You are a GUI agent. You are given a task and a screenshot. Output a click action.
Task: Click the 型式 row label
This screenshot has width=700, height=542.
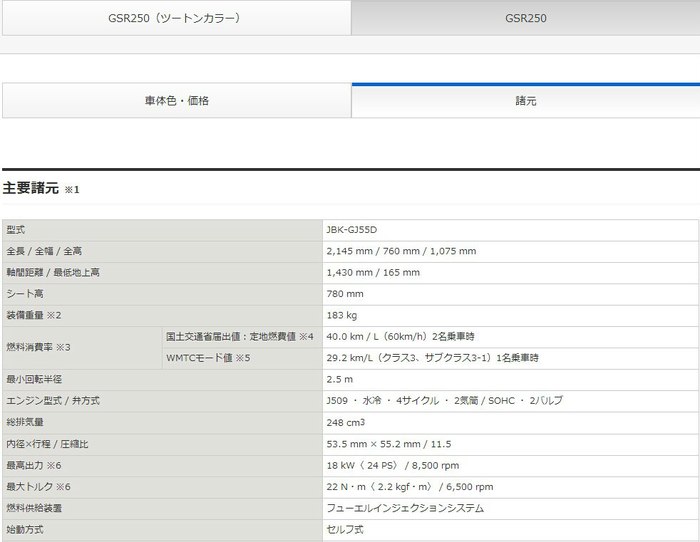coord(15,229)
